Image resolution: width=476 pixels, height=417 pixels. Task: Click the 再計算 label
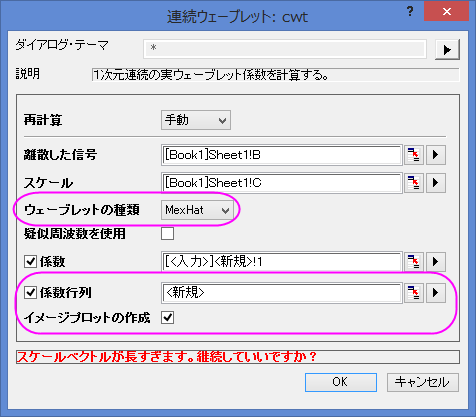point(43,120)
